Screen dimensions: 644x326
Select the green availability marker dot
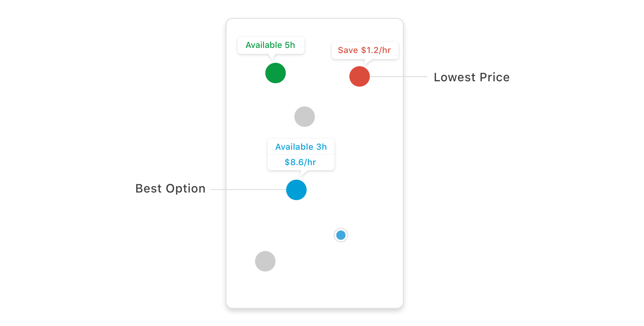click(x=275, y=73)
